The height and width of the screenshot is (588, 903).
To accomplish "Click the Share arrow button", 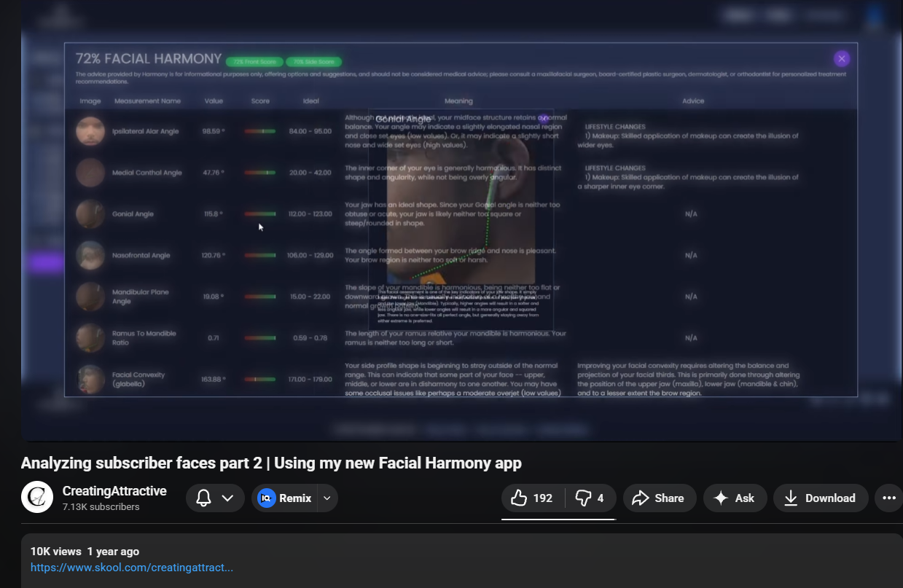I will 658,498.
